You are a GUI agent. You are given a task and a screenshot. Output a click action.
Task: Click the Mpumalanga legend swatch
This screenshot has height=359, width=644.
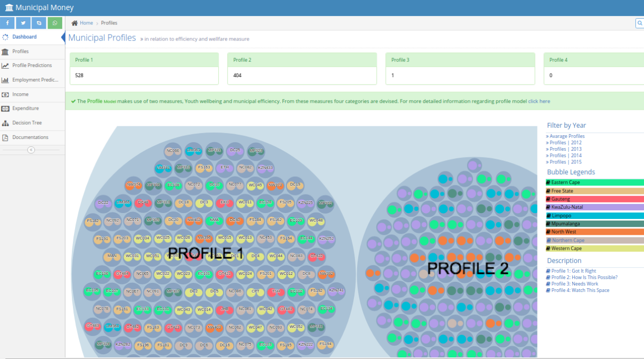coord(595,224)
